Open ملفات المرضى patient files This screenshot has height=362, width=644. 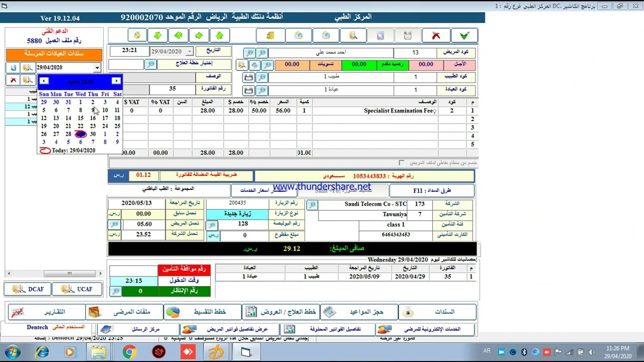pos(124,312)
